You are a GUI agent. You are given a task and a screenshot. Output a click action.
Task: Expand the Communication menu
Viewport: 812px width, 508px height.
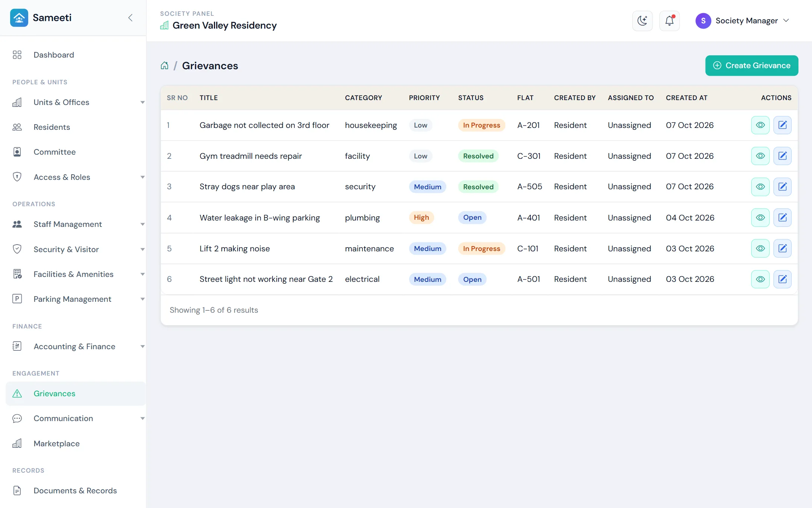tap(76, 418)
